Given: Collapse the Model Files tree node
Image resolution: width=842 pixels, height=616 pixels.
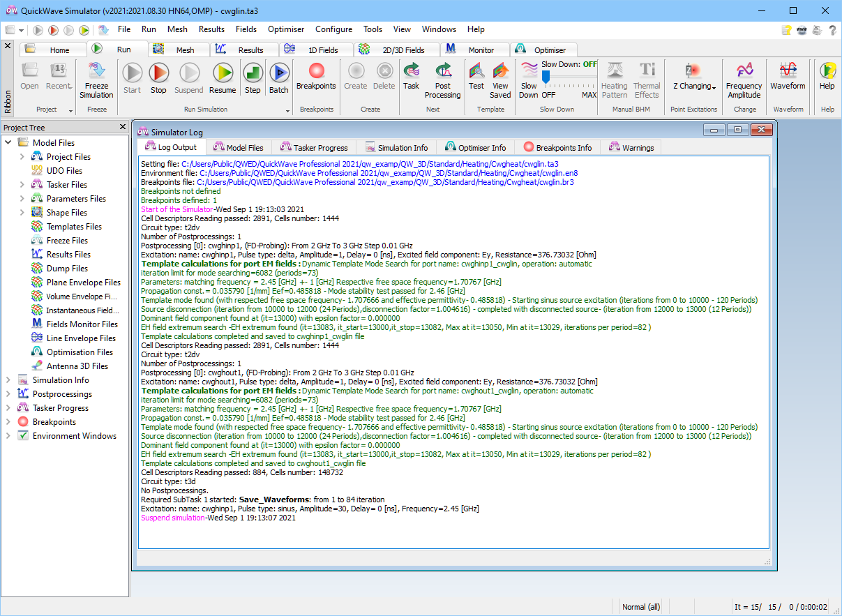Looking at the screenshot, I should [x=8, y=143].
